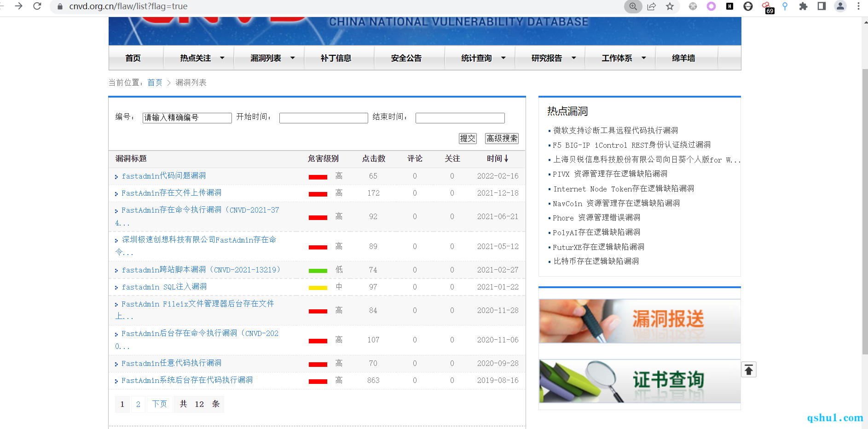Expand the 热点关注 dropdown arrow
868x429 pixels.
(222, 58)
